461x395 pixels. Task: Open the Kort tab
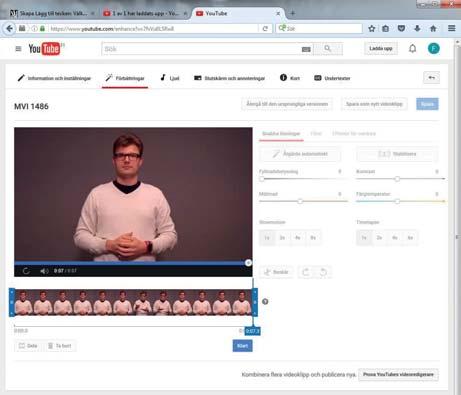pos(290,78)
